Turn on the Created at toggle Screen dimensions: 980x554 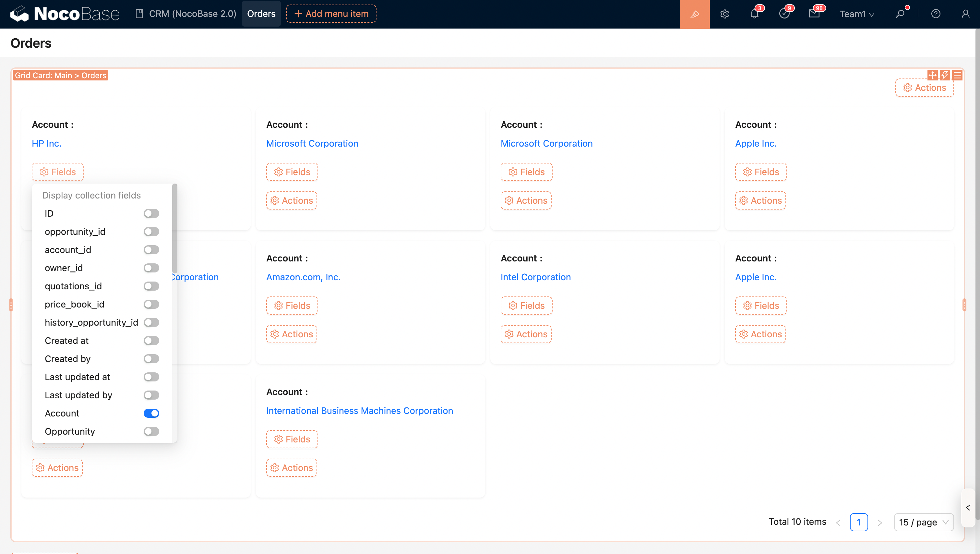pos(151,340)
